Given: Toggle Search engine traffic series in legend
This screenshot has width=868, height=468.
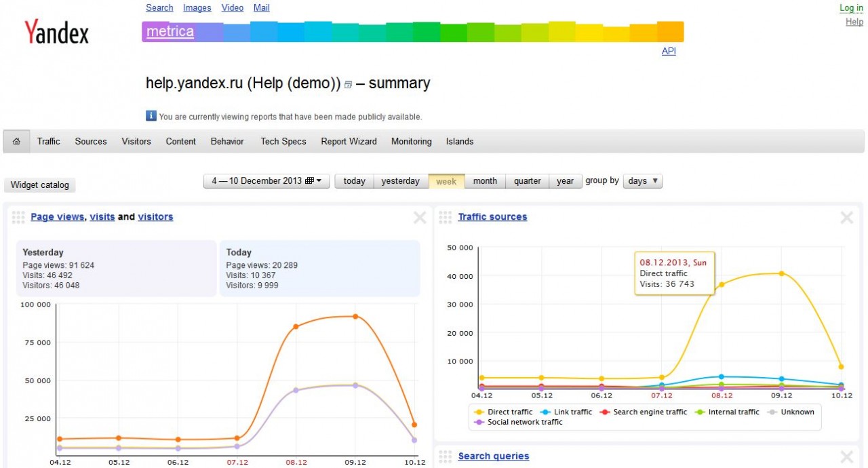Looking at the screenshot, I should click(x=643, y=412).
